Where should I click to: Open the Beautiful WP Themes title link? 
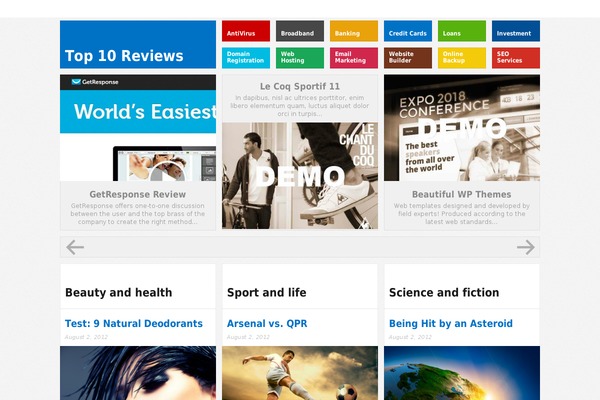(461, 194)
